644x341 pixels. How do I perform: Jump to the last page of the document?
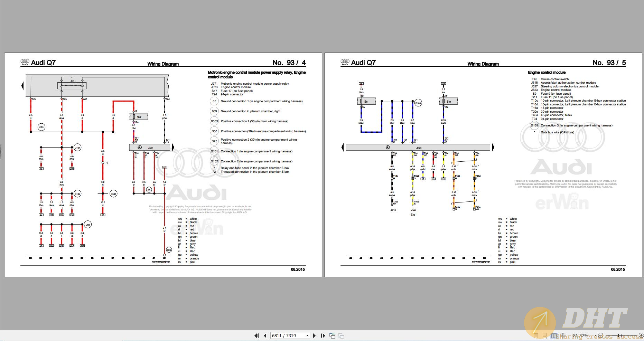pyautogui.click(x=323, y=335)
